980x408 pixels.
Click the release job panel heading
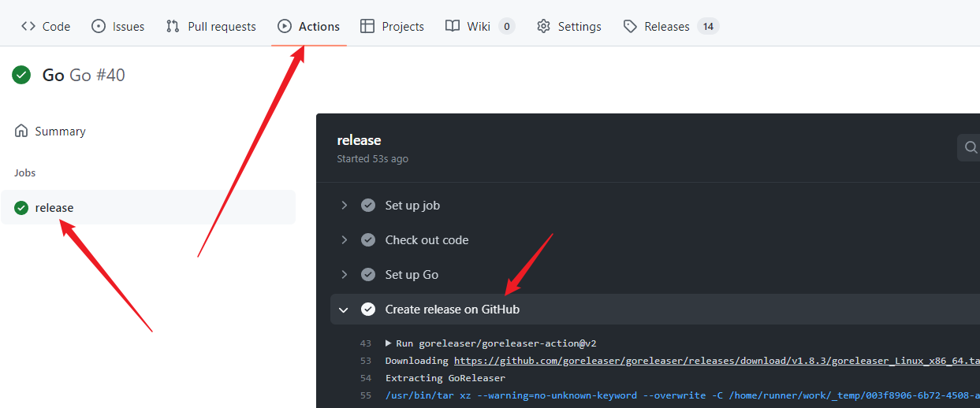click(x=359, y=140)
